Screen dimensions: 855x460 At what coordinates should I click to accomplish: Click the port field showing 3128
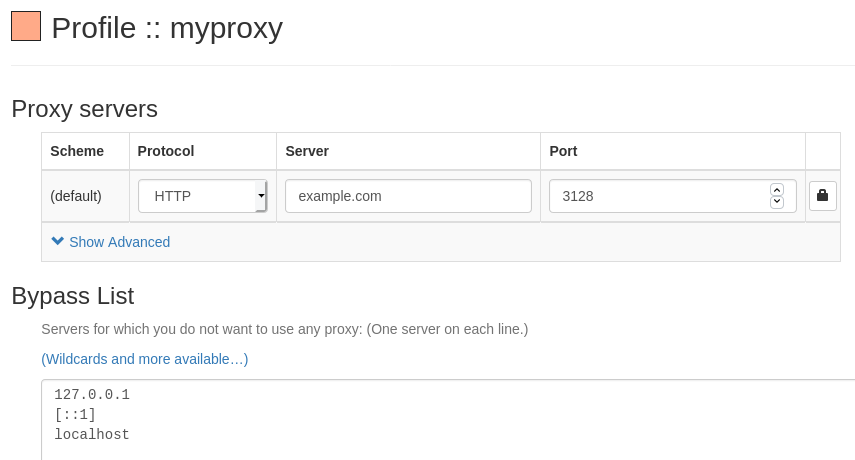[x=672, y=196]
